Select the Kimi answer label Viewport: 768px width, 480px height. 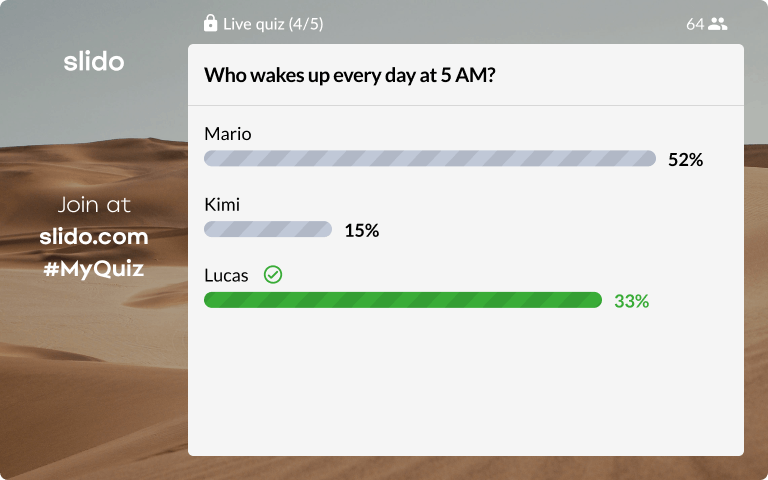(x=222, y=204)
